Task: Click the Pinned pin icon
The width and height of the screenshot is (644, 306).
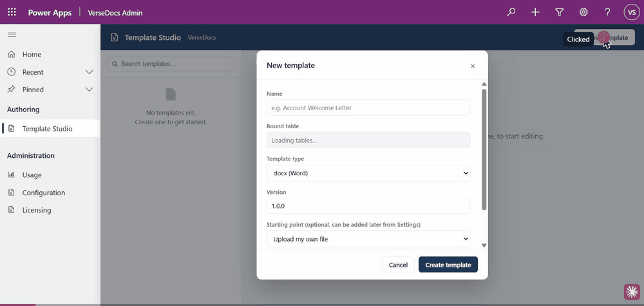Action: pos(12,90)
